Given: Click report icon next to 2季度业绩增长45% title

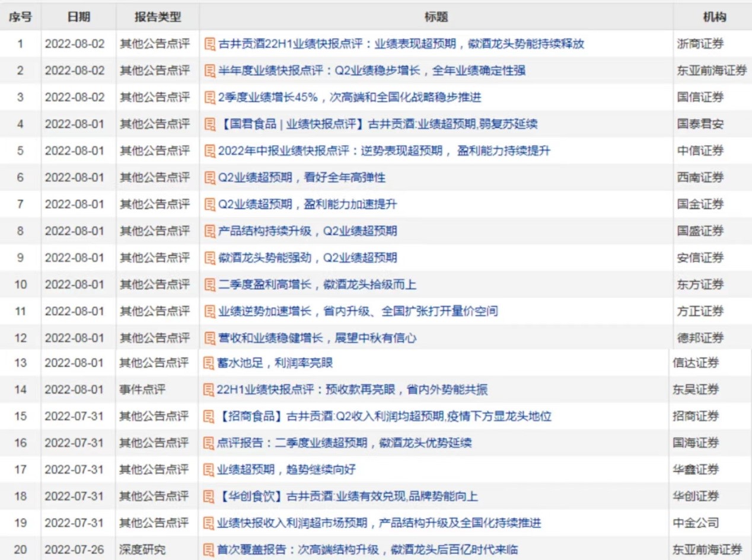Looking at the screenshot, I should pos(210,97).
